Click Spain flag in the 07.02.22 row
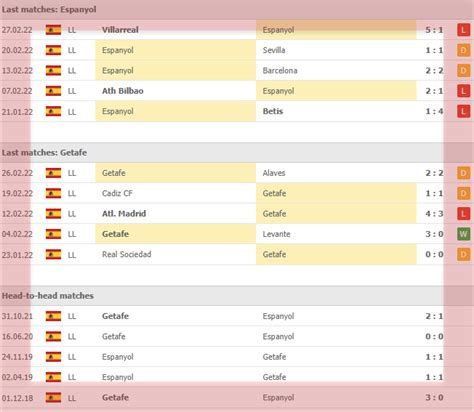Image resolution: width=474 pixels, height=412 pixels. [53, 91]
